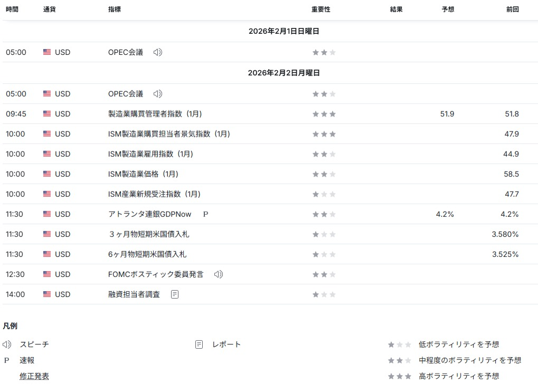This screenshot has width=538, height=392.
Task: Click the 前回 column header
Action: [512, 9]
